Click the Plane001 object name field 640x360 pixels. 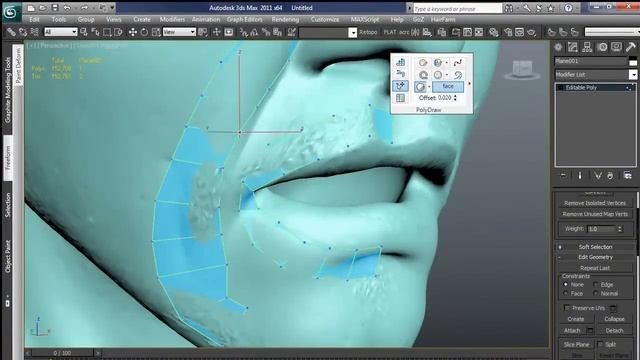(590, 61)
